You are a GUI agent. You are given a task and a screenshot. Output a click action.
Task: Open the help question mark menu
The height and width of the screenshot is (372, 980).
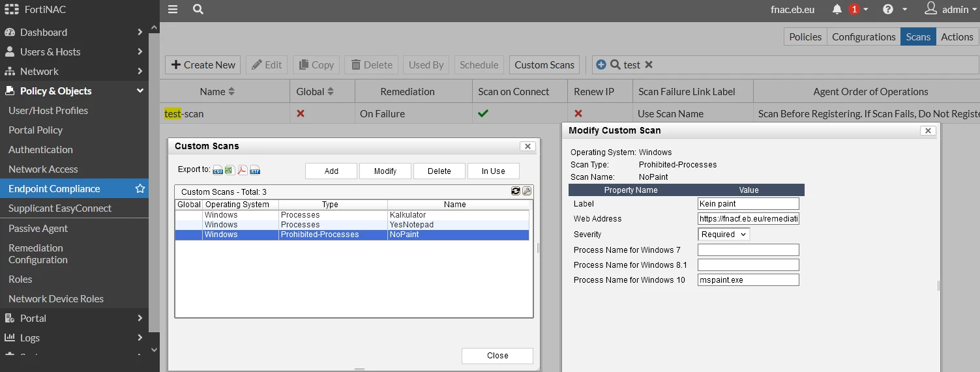point(888,9)
